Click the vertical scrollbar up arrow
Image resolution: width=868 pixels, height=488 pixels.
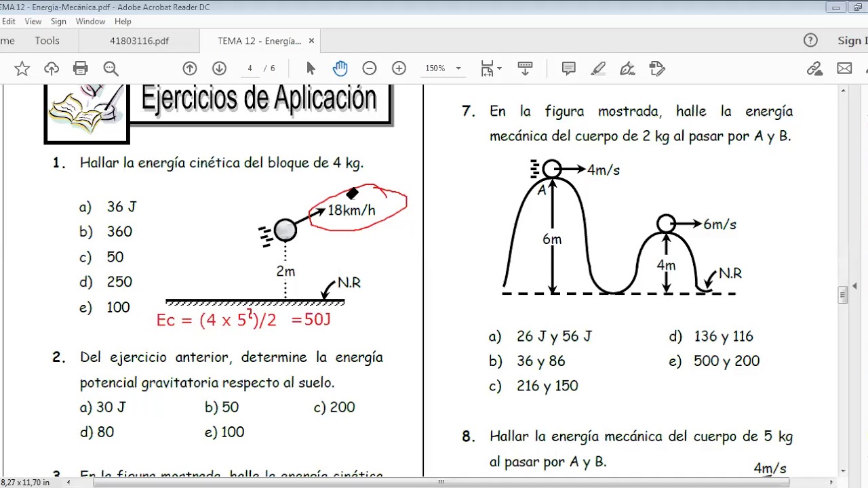pos(843,90)
